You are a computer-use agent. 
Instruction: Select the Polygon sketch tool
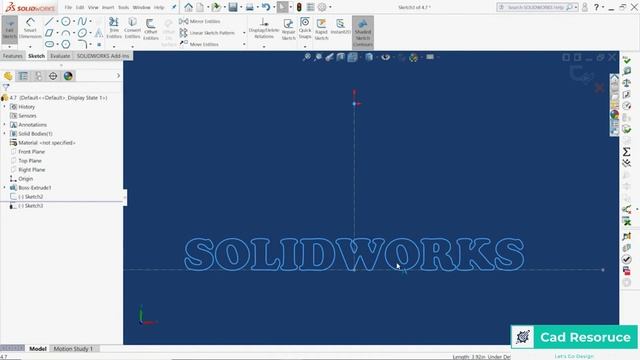coord(66,44)
